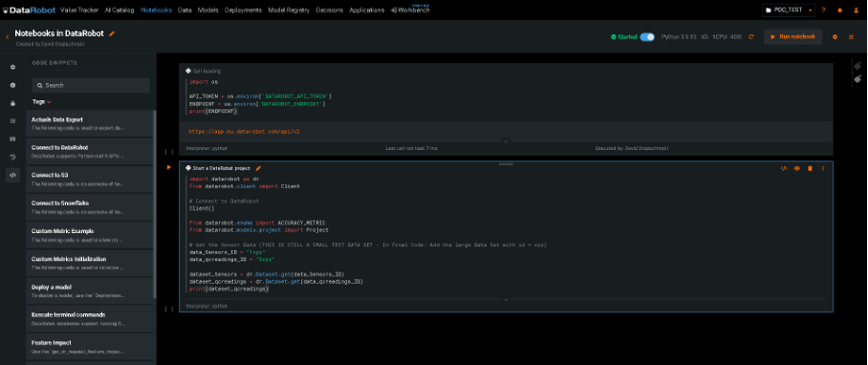This screenshot has width=868, height=365.
Task: Select the Connect to S3 snippet
Action: tap(89, 180)
